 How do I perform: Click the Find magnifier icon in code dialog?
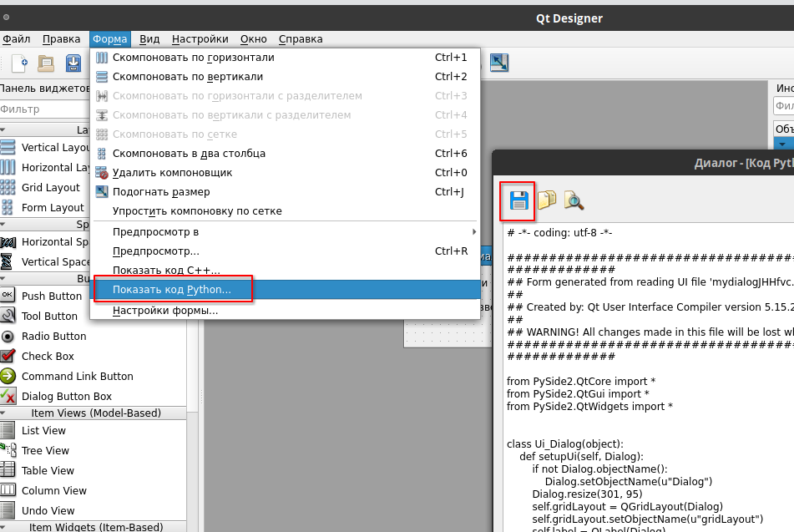click(x=574, y=200)
